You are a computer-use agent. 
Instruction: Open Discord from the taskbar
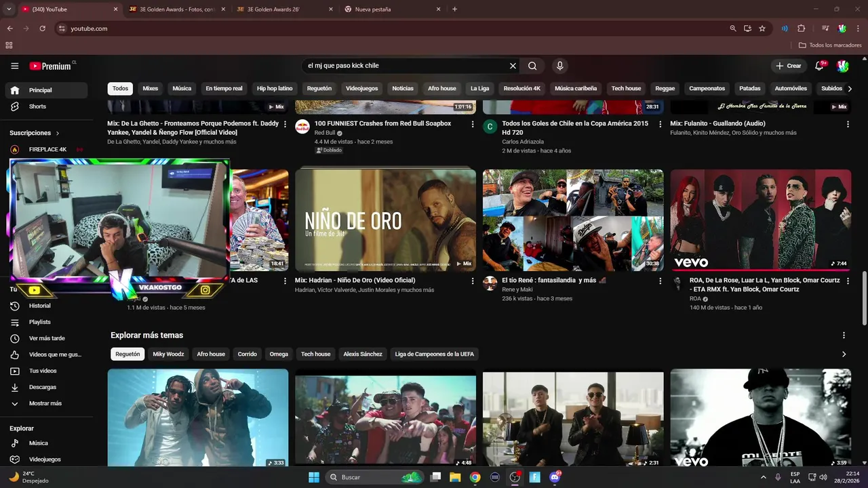pos(555,477)
